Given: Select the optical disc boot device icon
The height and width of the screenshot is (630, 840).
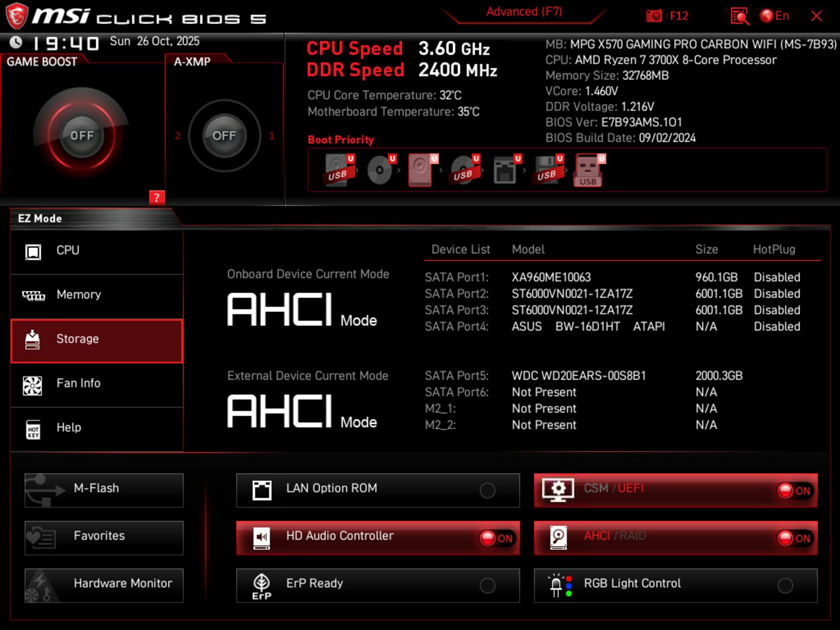Looking at the screenshot, I should (x=380, y=170).
